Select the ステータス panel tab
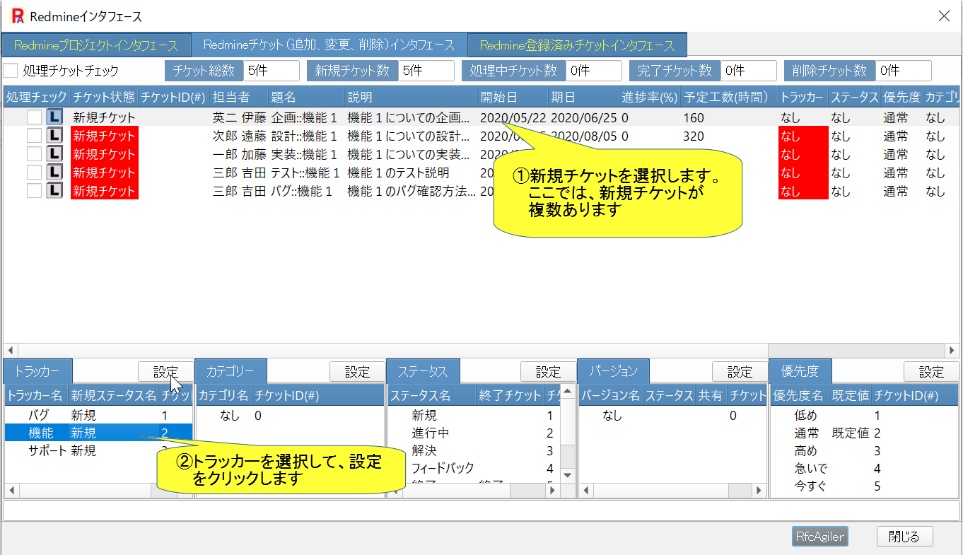The width and height of the screenshot is (963, 555). click(423, 371)
